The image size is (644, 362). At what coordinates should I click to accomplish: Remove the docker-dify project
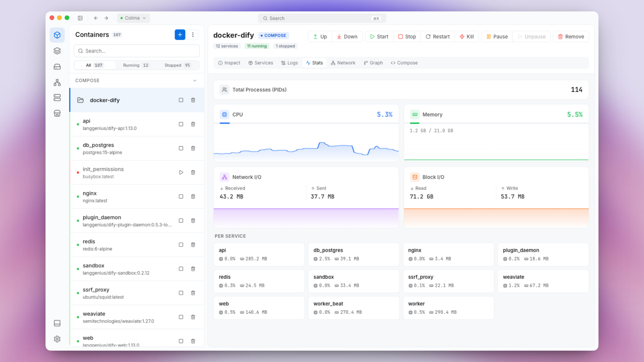tap(571, 37)
